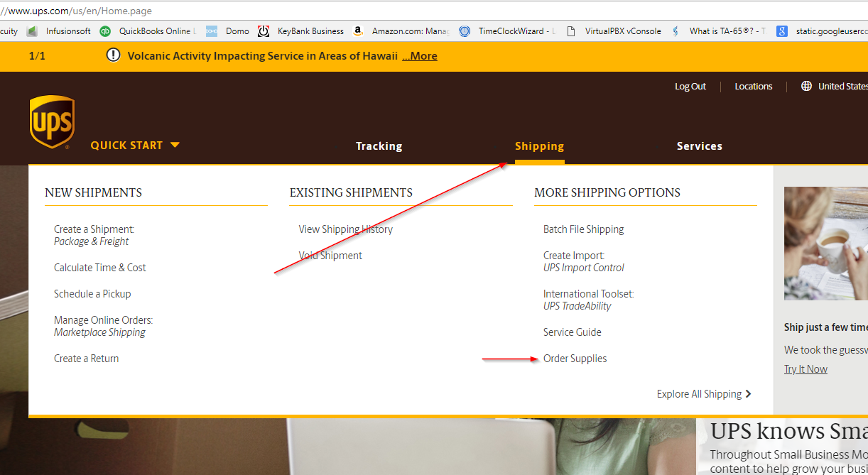Open the static.googleusercontent bookmark

(821, 31)
